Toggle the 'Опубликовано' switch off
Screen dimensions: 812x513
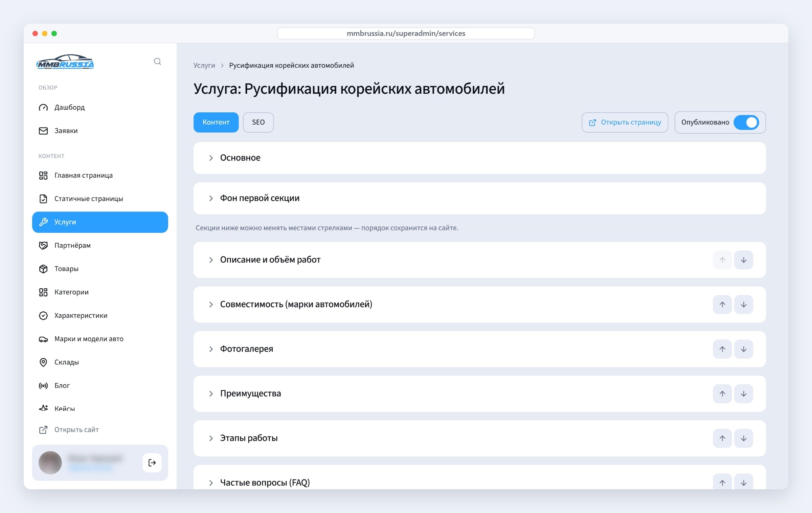coord(746,122)
